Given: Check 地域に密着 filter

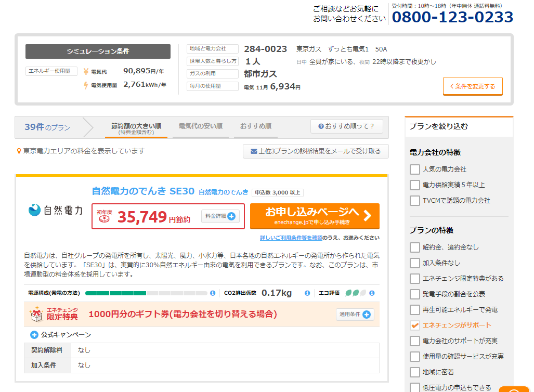Looking at the screenshot, I should click(414, 372).
